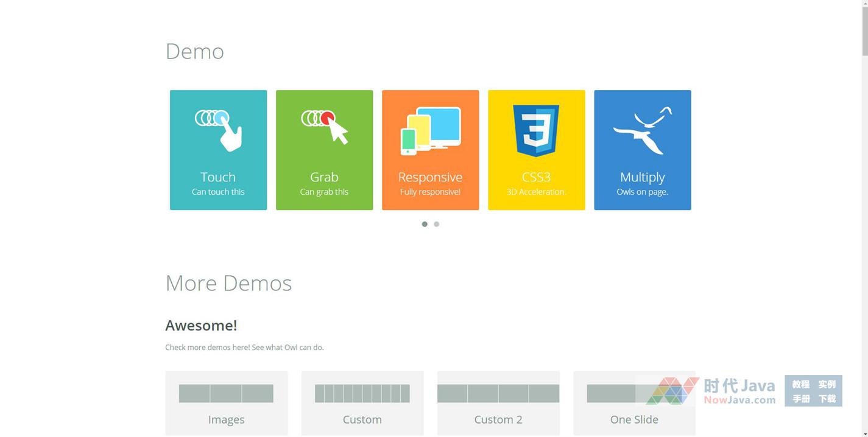Click the "3D Acceleration." caption on yellow slide
This screenshot has width=868, height=437.
[x=536, y=192]
